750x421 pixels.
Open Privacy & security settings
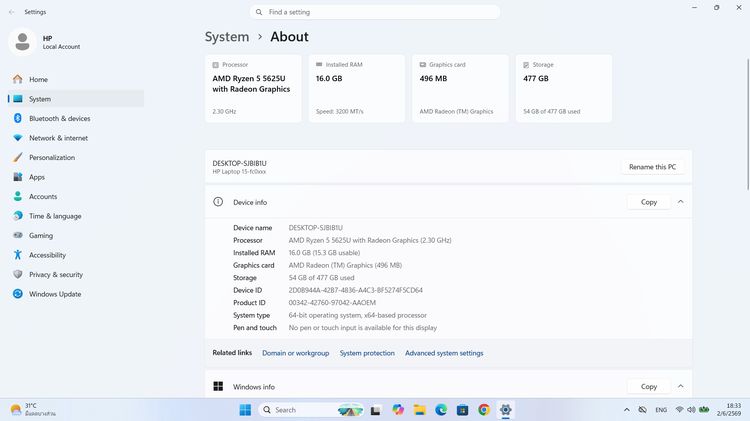[x=76, y=275]
